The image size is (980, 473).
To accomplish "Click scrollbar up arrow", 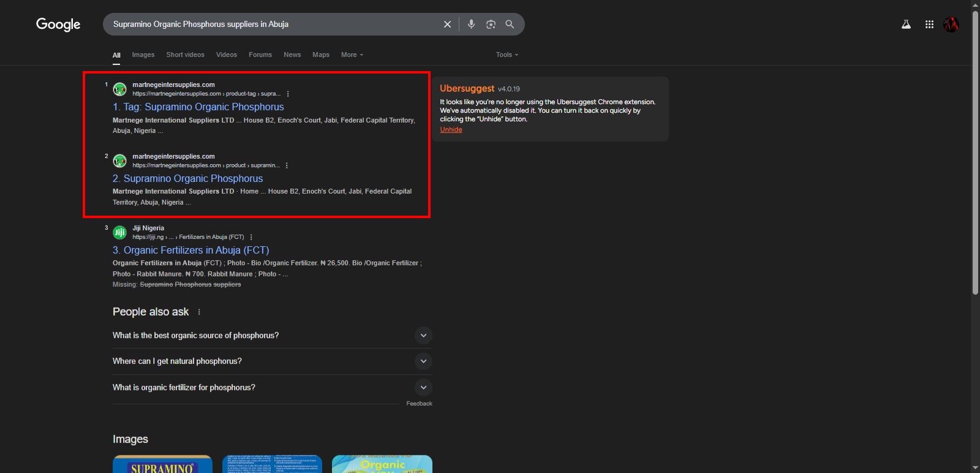I will (x=975, y=4).
